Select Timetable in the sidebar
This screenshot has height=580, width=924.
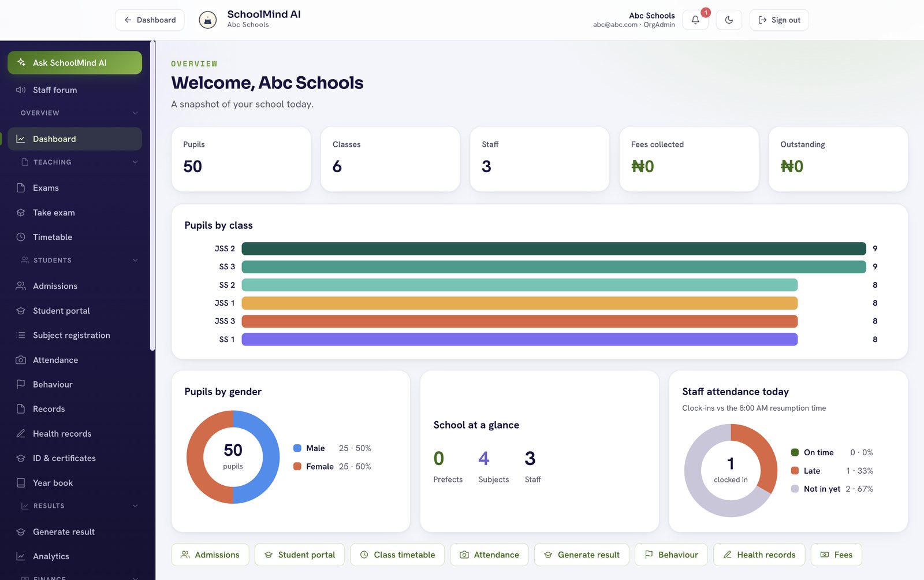(74, 237)
